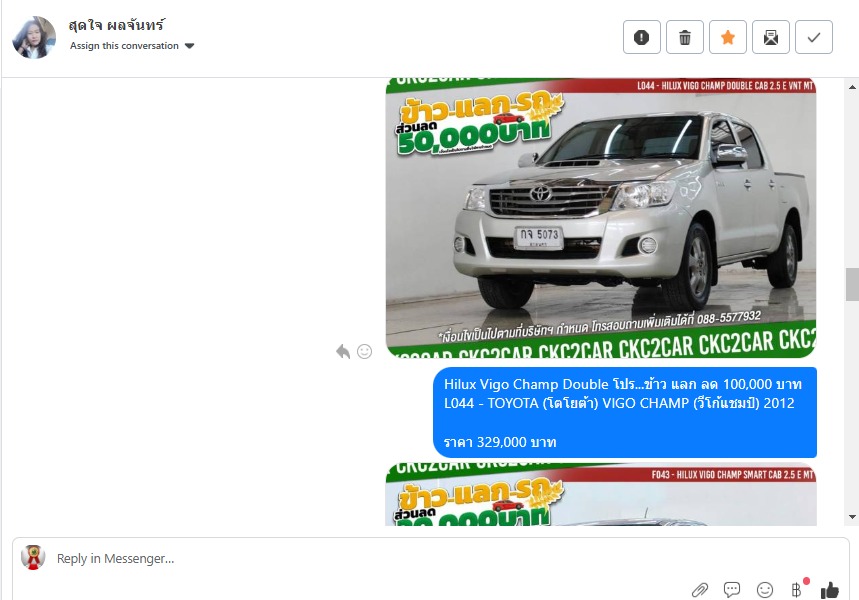The image size is (859, 600).
Task: Reply to the L044 car image message
Action: [x=343, y=351]
